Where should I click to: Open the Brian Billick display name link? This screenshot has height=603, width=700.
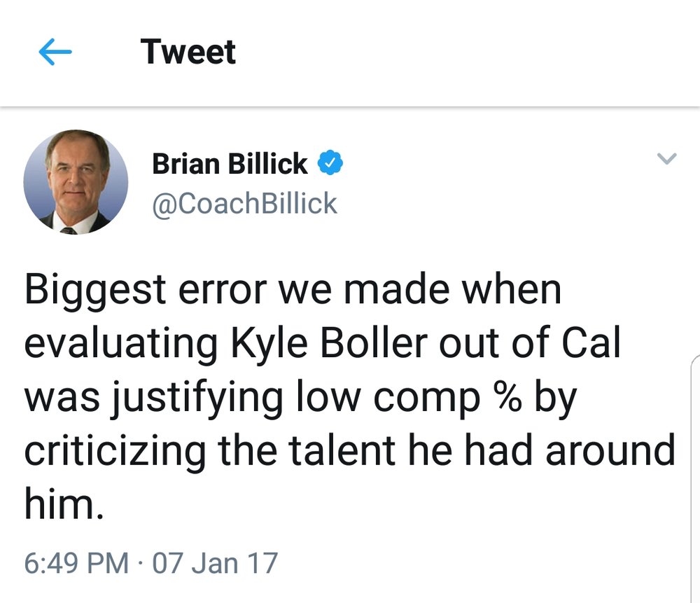230,163
